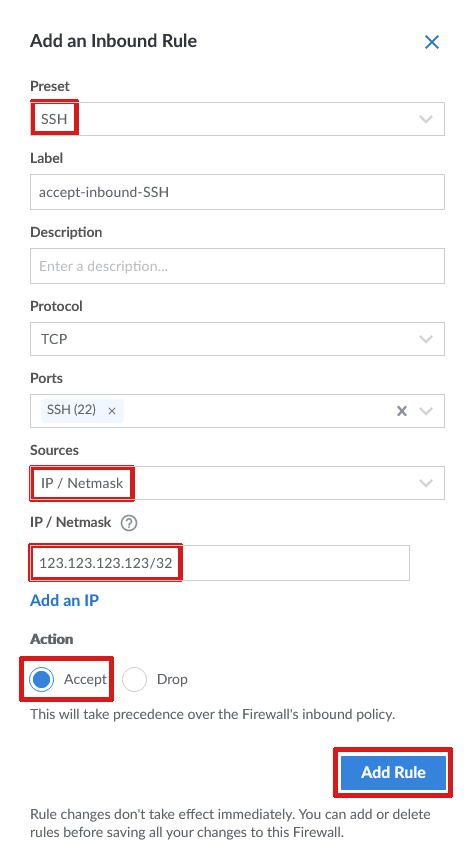This screenshot has height=852, width=474.
Task: Click the Add an IP link
Action: [x=64, y=600]
